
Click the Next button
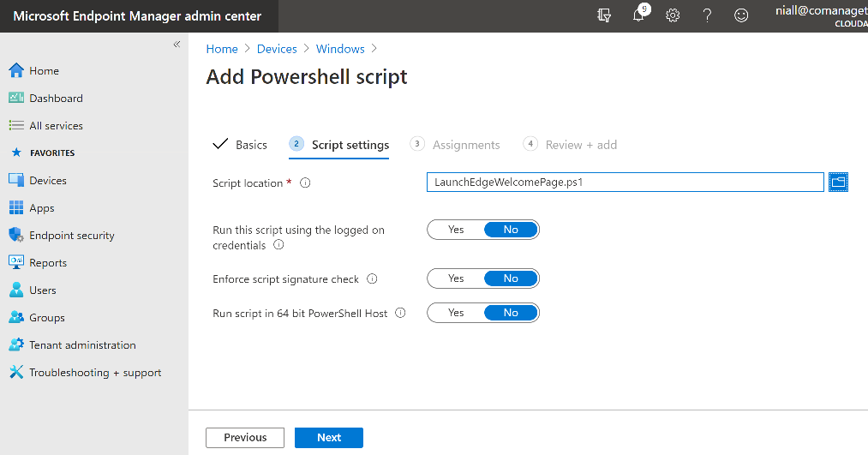tap(329, 437)
